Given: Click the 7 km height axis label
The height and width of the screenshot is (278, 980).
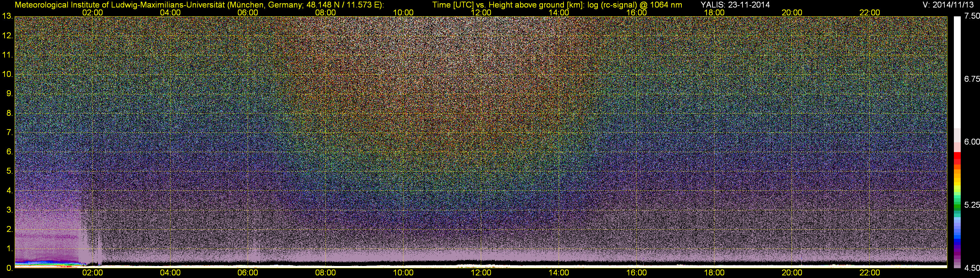Looking at the screenshot, I should pos(9,132).
